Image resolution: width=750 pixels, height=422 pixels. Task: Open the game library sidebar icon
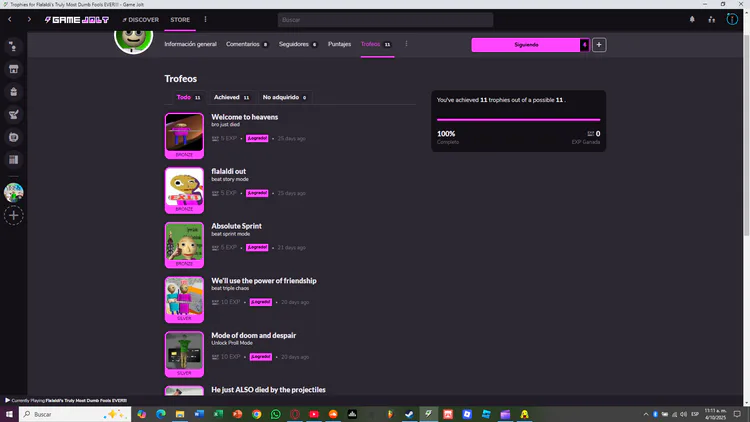[13, 160]
